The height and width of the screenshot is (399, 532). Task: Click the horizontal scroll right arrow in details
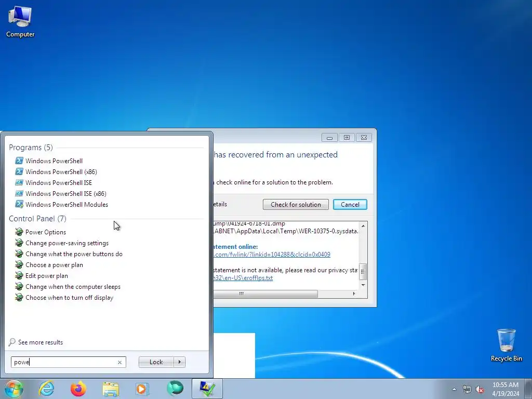[354, 294]
